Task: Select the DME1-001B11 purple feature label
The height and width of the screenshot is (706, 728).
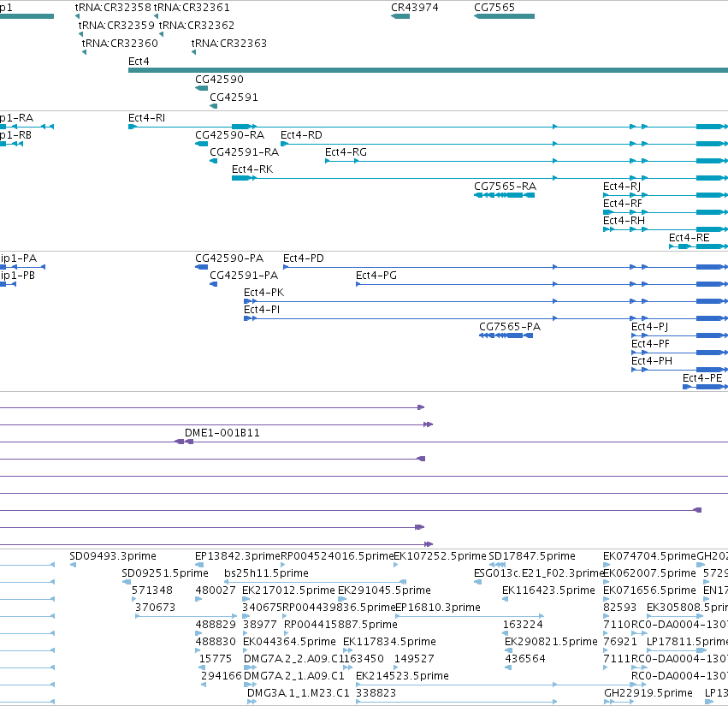Action: tap(222, 433)
